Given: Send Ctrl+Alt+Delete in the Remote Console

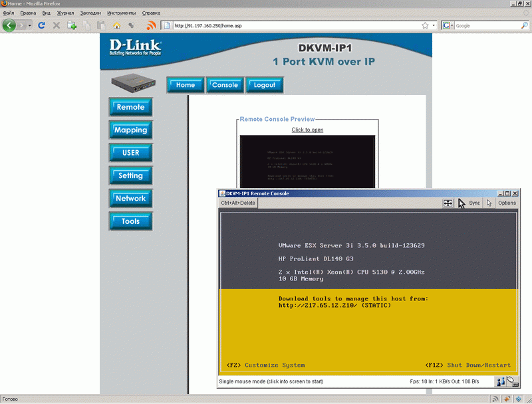Looking at the screenshot, I should (238, 203).
